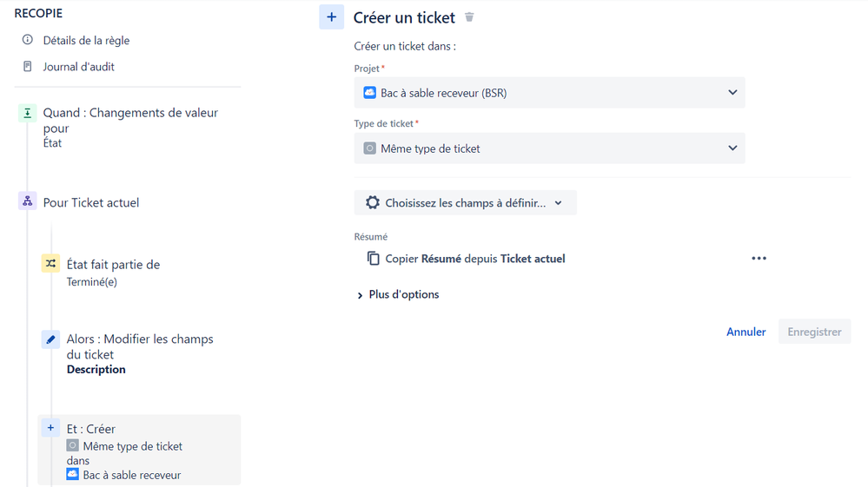The image size is (868, 487).
Task: Click the plus icon of Et : Créer step
Action: (50, 428)
